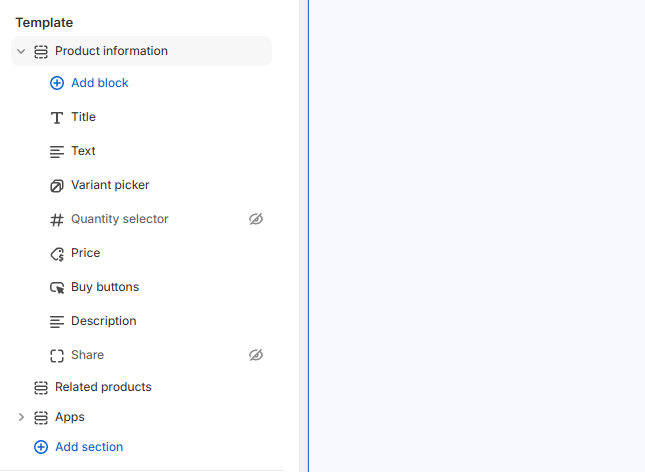Expand the Apps section
Viewport: 645px width, 472px height.
[21, 417]
